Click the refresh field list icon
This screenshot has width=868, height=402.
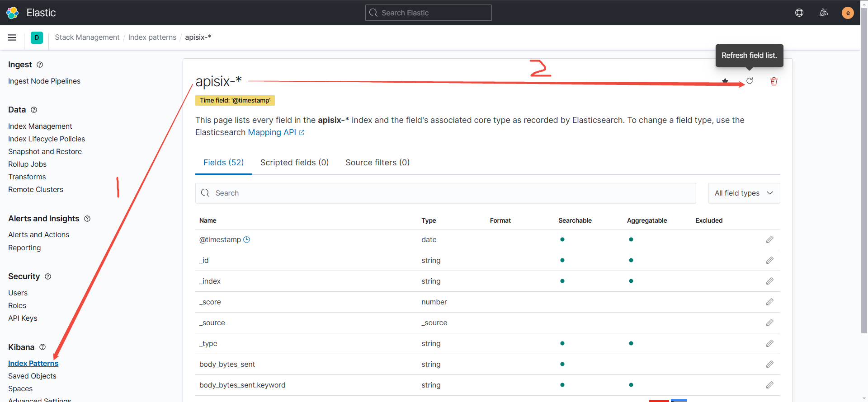(x=750, y=81)
